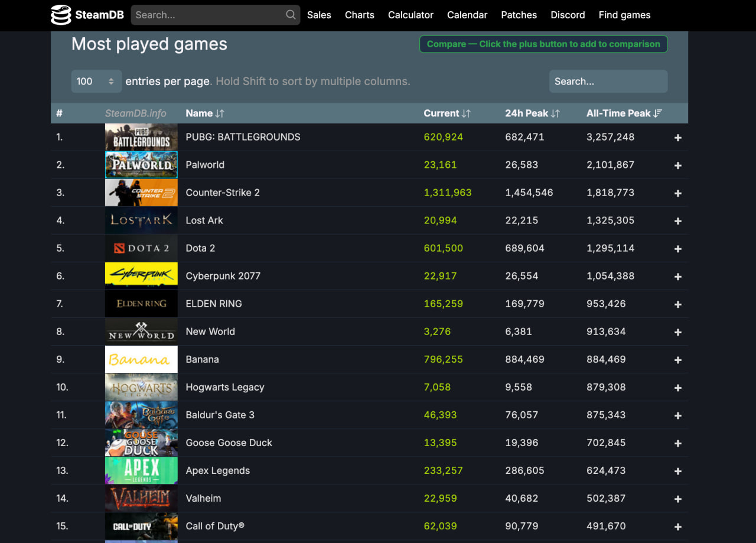The width and height of the screenshot is (756, 543).
Task: Click plus icon for Lost Ark
Action: coord(678,221)
